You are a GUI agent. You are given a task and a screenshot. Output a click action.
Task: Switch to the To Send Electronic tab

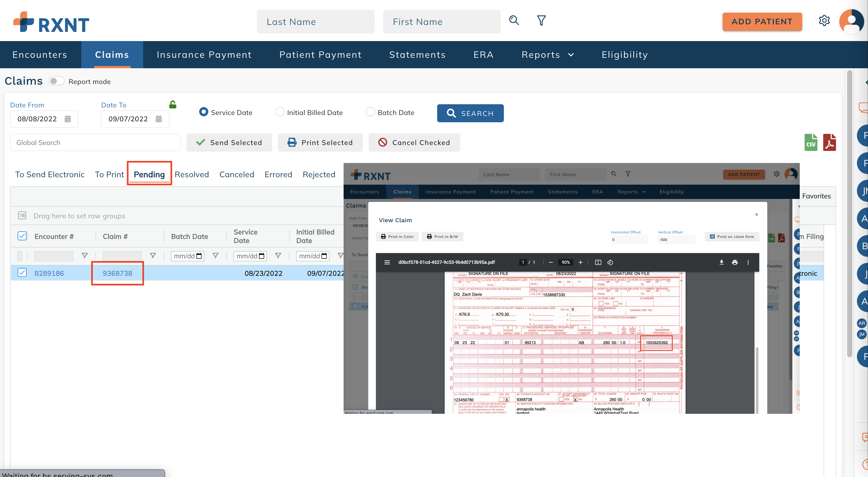pos(50,174)
